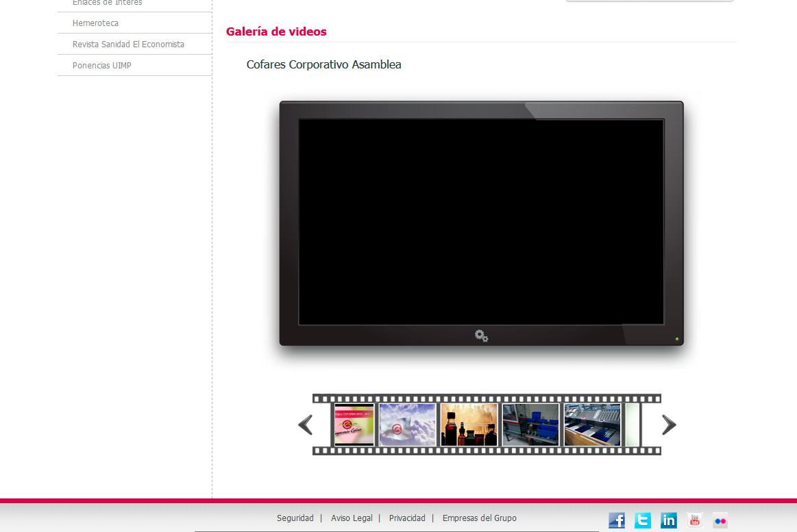The height and width of the screenshot is (532, 797).
Task: Open Hemeroteca in the sidebar menu
Action: pyautogui.click(x=95, y=23)
